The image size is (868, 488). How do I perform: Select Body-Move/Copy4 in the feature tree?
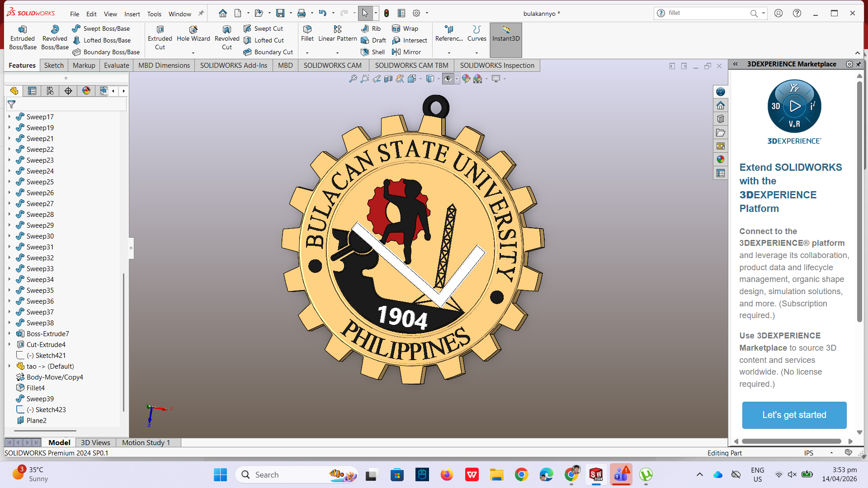(55, 377)
